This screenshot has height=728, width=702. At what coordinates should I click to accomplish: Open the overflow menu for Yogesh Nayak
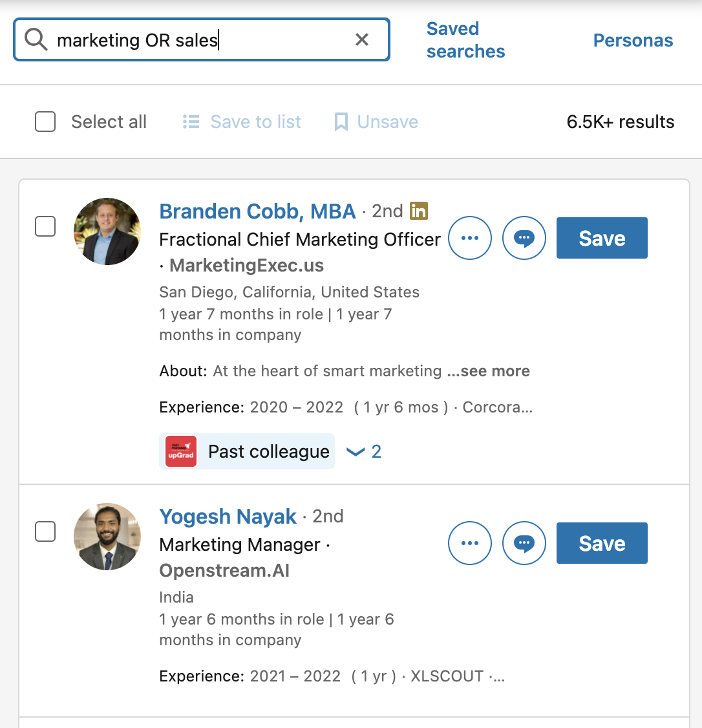pos(470,543)
